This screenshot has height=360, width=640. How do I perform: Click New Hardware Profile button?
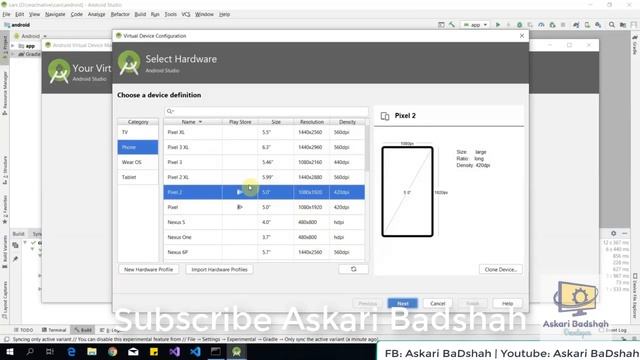149,269
